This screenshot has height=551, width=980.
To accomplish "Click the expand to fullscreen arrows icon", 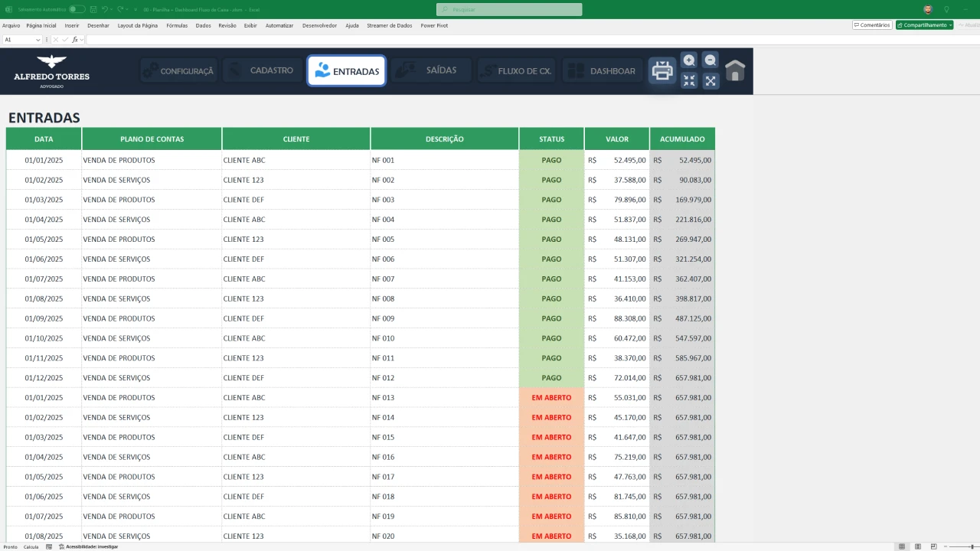I will click(x=710, y=81).
